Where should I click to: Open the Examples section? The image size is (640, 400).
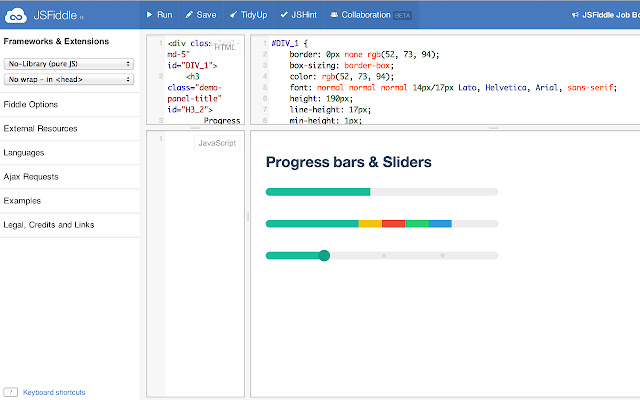pos(22,201)
